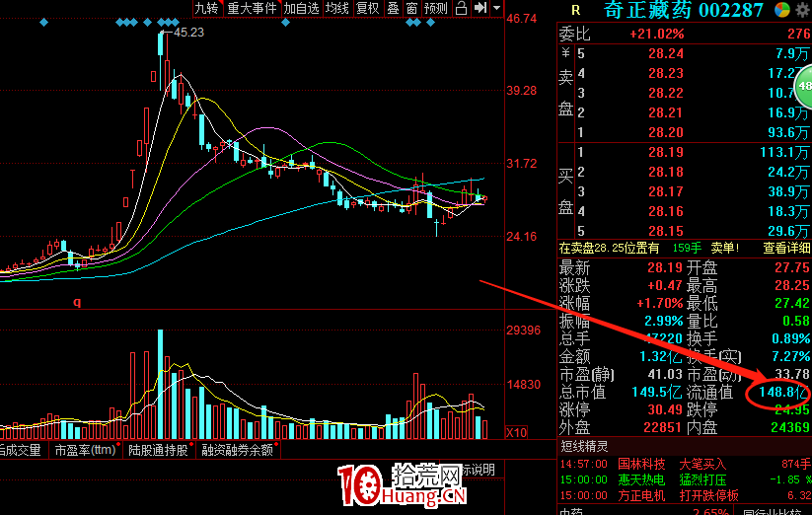The height and width of the screenshot is (515, 812).
Task: Click the 振幅 value 2.99%
Action: tap(663, 321)
